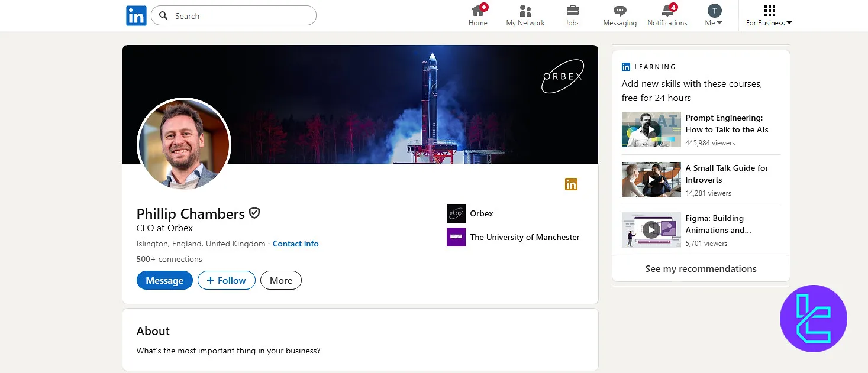The width and height of the screenshot is (868, 373).
Task: Open the Messaging icon
Action: pyautogui.click(x=619, y=11)
